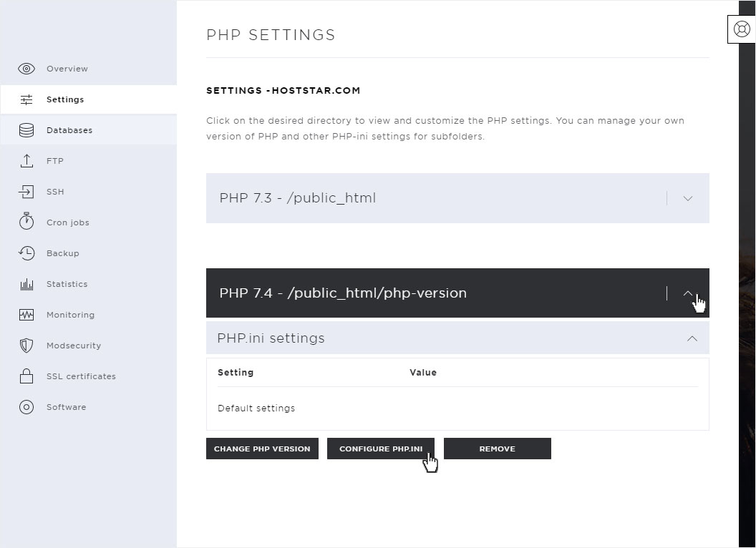Click the Modsecurity shield icon
The width and height of the screenshot is (756, 548).
[x=26, y=346]
